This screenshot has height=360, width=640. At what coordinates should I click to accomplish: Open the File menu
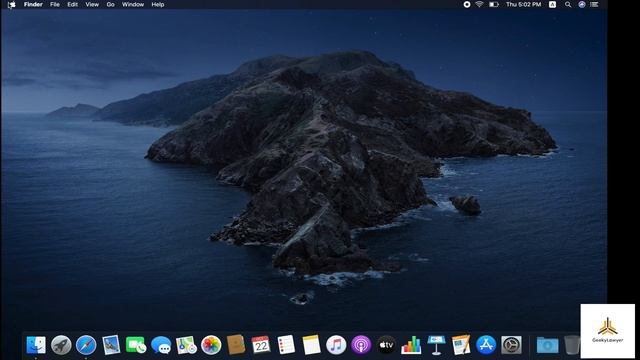(x=55, y=4)
